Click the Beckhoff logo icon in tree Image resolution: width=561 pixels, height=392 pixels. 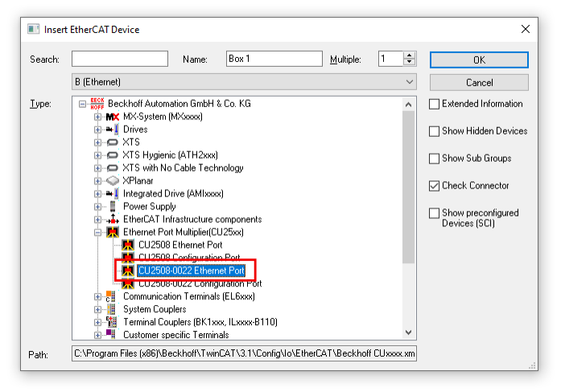97,104
